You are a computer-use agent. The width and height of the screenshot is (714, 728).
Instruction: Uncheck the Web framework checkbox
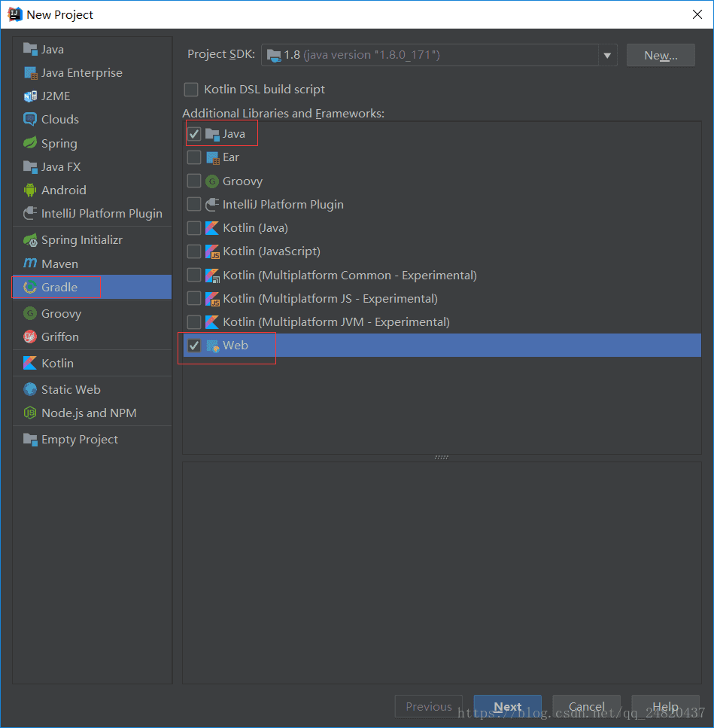click(x=194, y=345)
